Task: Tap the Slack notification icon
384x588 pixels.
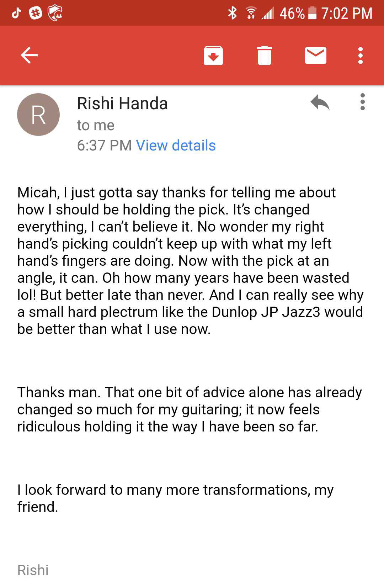Action: click(35, 14)
